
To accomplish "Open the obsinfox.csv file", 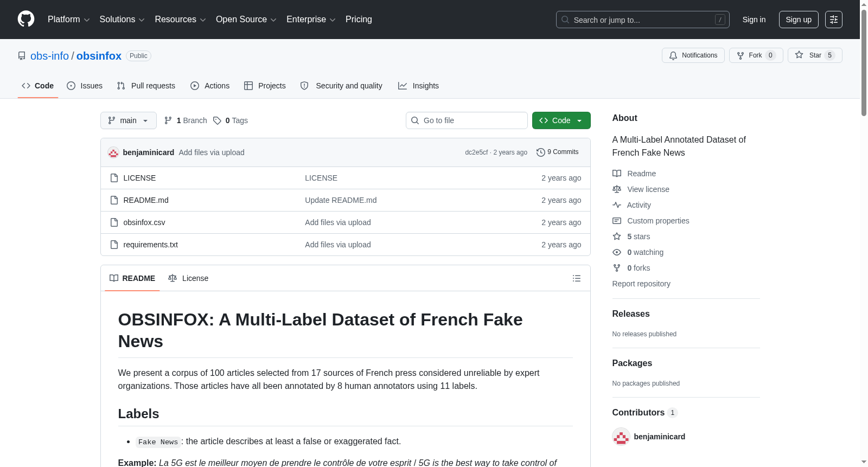I will [144, 222].
